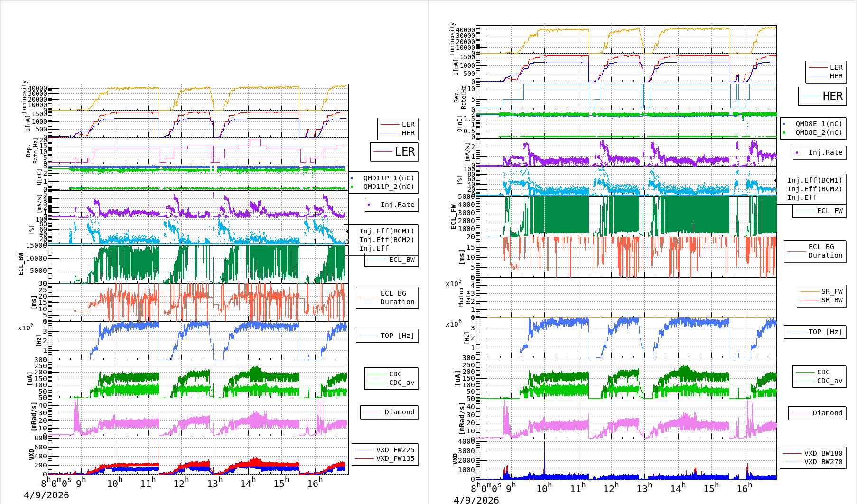
Task: Select the VXD_BW270 legend entry
Action: 823,462
